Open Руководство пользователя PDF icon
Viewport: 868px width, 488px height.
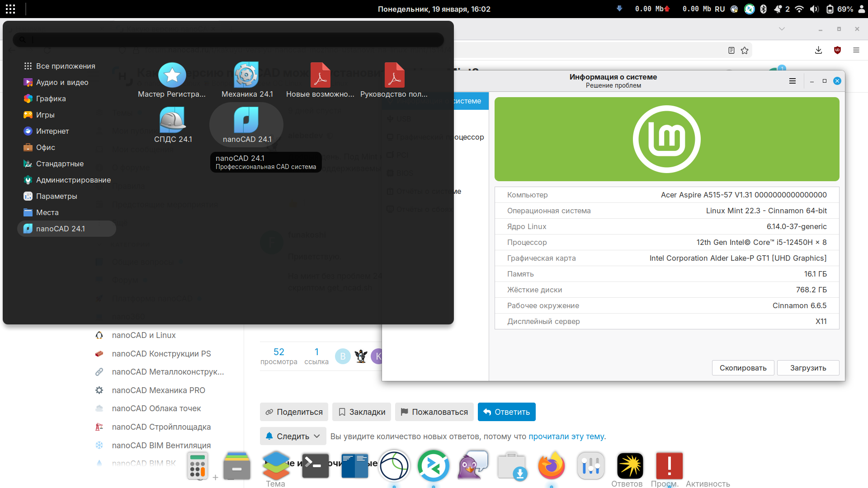click(x=394, y=75)
